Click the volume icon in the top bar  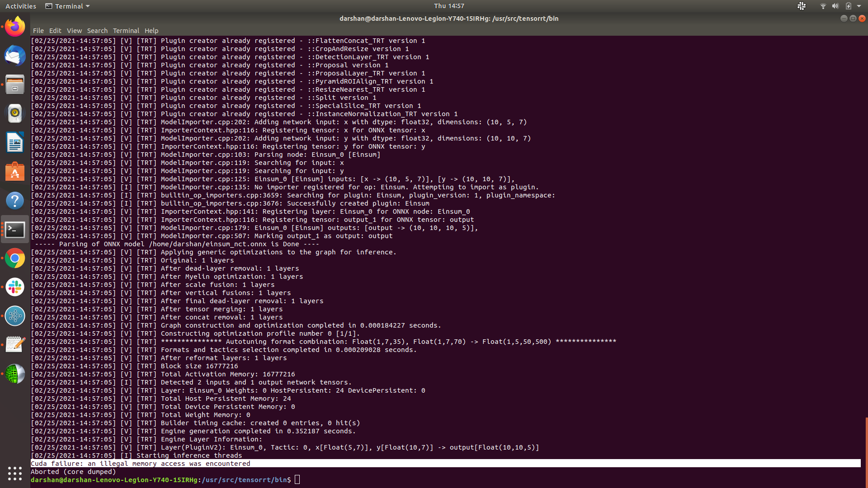coord(835,6)
